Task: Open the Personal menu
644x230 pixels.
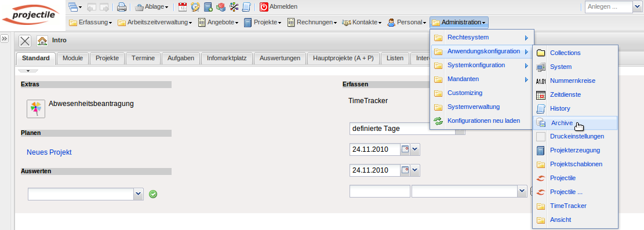Action: [407, 23]
